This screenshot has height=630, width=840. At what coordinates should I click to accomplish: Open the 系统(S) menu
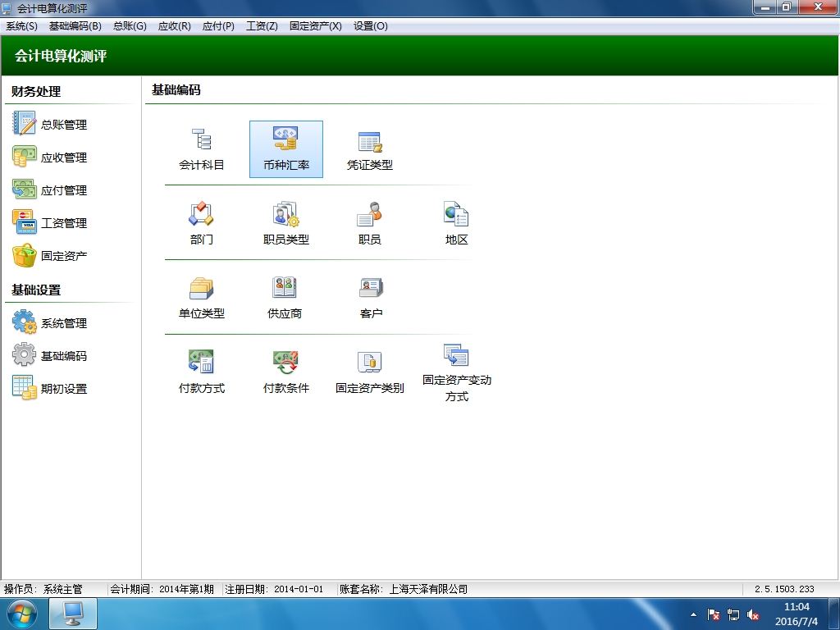[x=21, y=25]
